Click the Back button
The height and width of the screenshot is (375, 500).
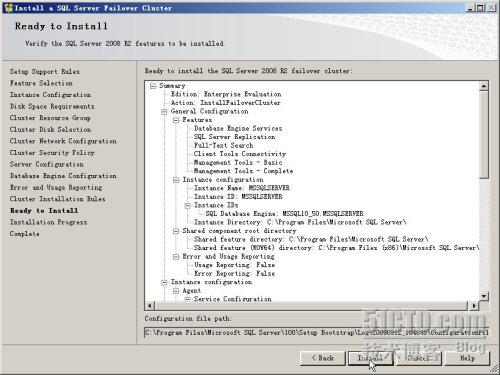(322, 358)
